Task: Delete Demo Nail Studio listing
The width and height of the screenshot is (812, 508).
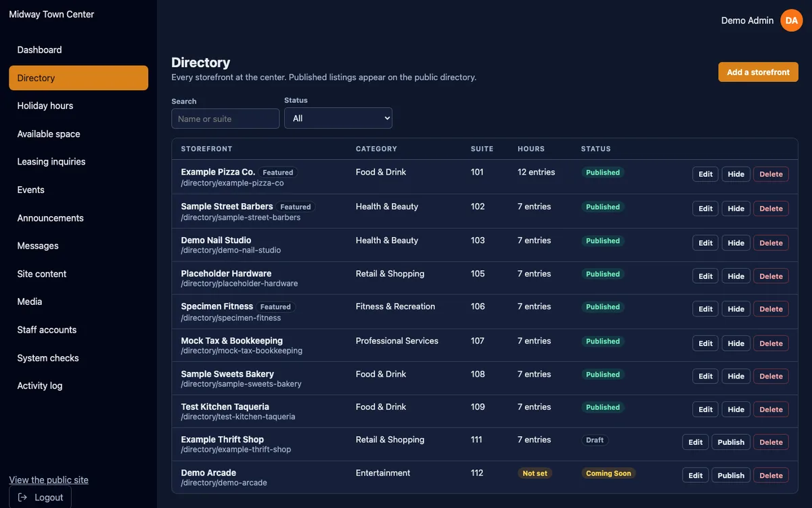Action: click(x=771, y=242)
